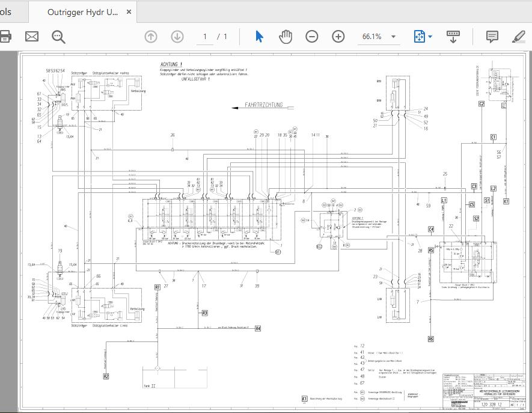Open the page display options dropdown arrow
Image resolution: width=532 pixels, height=413 pixels.
[430, 36]
